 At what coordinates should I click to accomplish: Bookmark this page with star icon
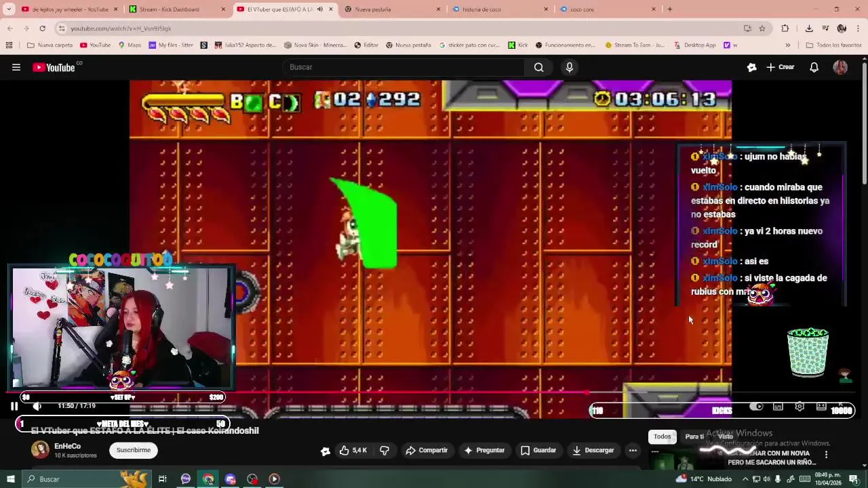(762, 28)
